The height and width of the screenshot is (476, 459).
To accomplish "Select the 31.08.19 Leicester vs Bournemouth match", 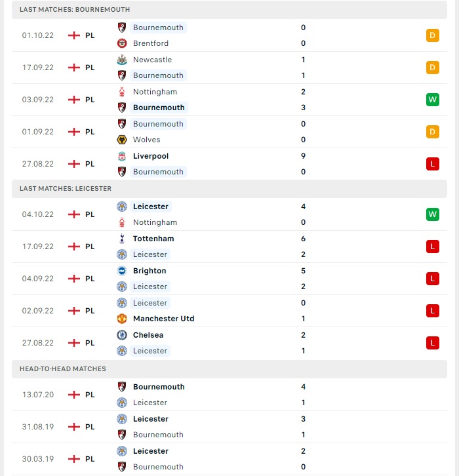I will click(x=229, y=427).
